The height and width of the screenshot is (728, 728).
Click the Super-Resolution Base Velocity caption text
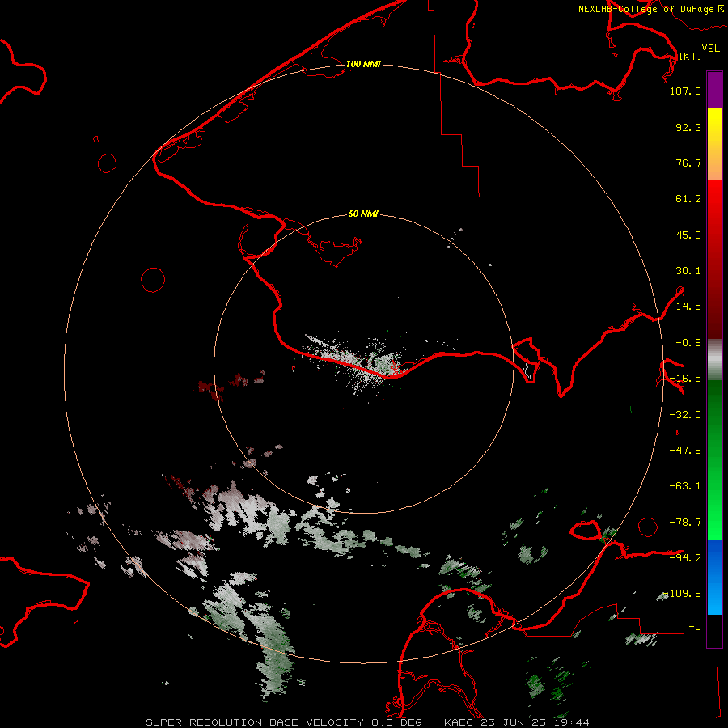pyautogui.click(x=367, y=722)
